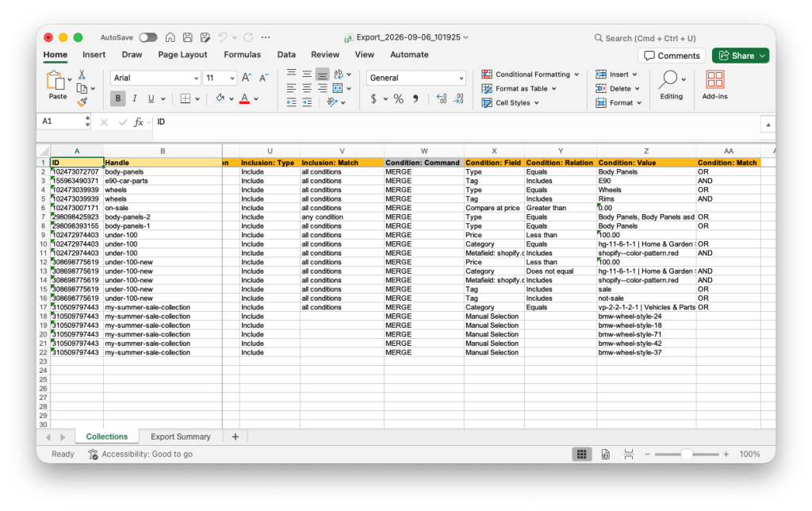Open the more options ellipsis in title bar
The height and width of the screenshot is (511, 812).
click(266, 37)
